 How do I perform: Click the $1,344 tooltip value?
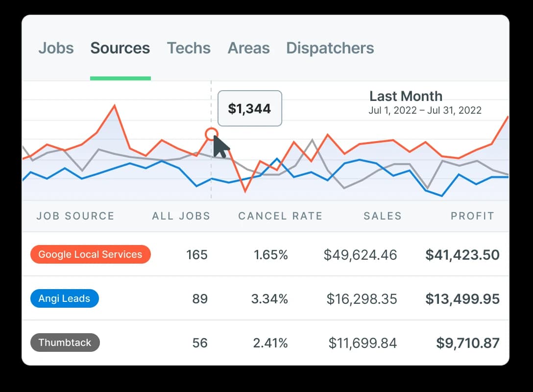click(x=249, y=108)
